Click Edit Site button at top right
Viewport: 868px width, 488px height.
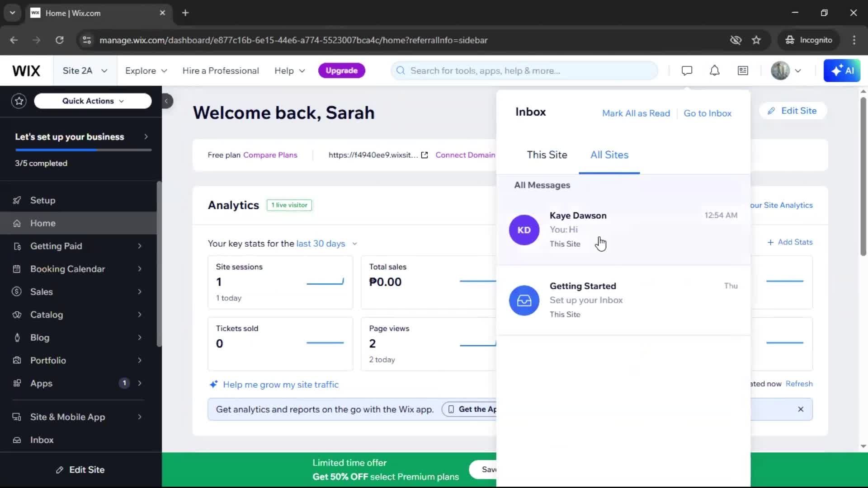coord(792,111)
